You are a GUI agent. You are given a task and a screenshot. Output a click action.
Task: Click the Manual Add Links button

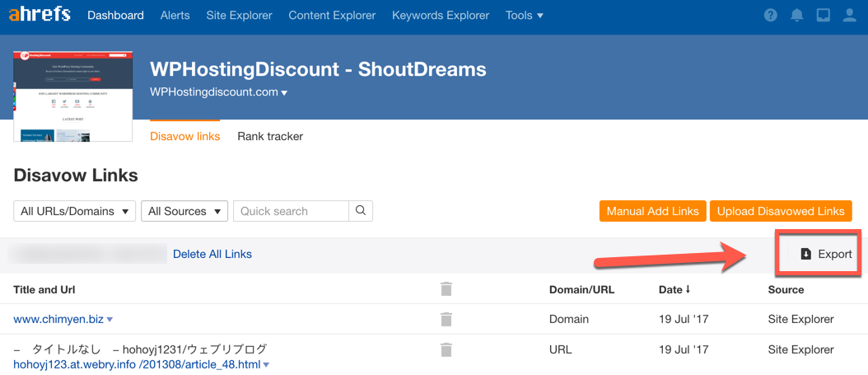(653, 211)
